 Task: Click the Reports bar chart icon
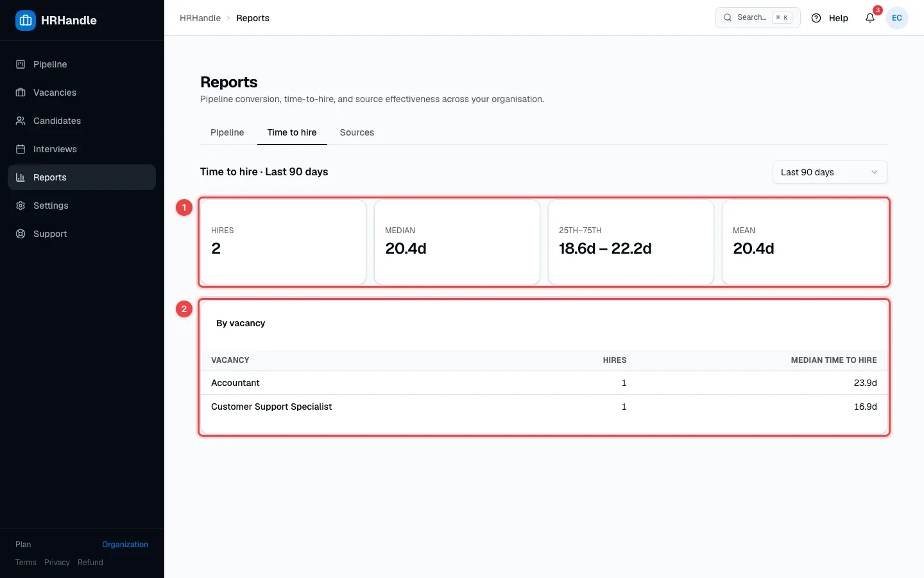coord(21,177)
